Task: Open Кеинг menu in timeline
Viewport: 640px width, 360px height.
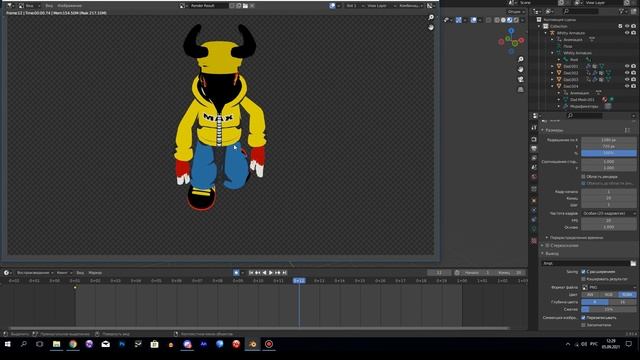Action: pos(64,273)
